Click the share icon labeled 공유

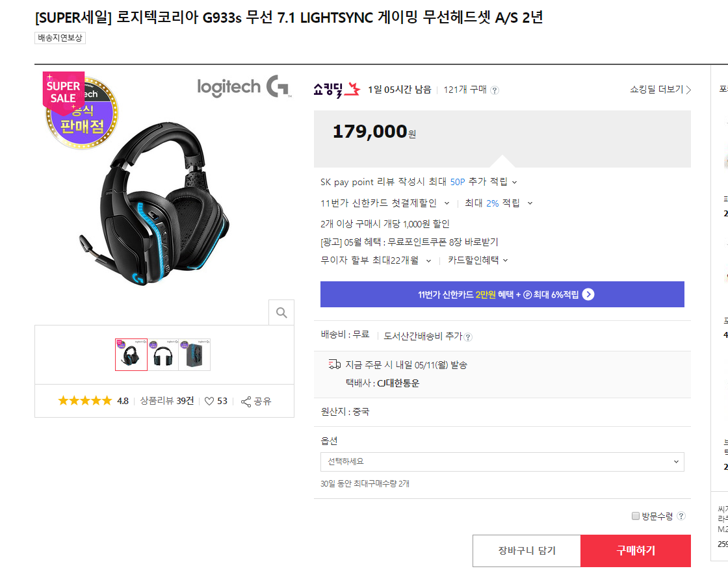point(246,401)
